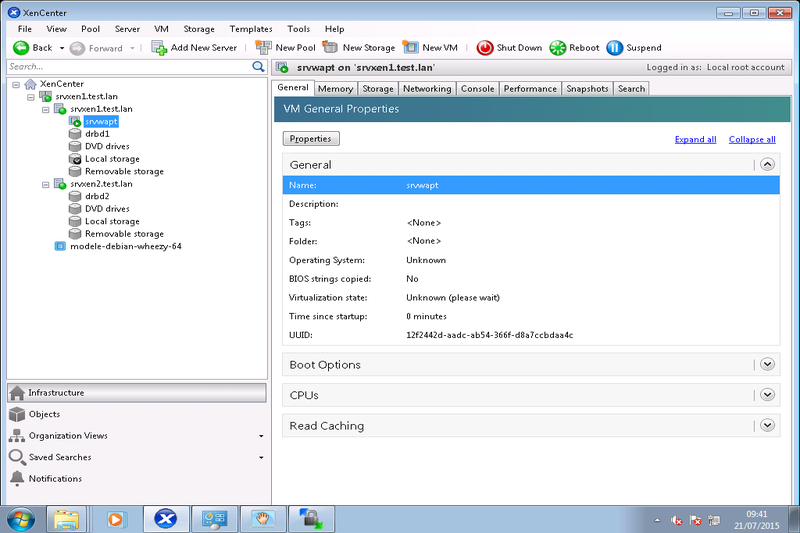The height and width of the screenshot is (533, 800).
Task: Open the Storage menu
Action: pyautogui.click(x=199, y=29)
